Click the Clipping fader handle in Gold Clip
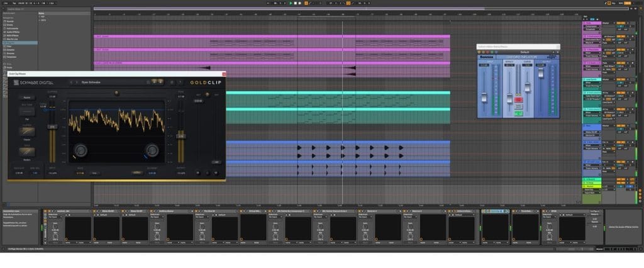 click(x=52, y=127)
